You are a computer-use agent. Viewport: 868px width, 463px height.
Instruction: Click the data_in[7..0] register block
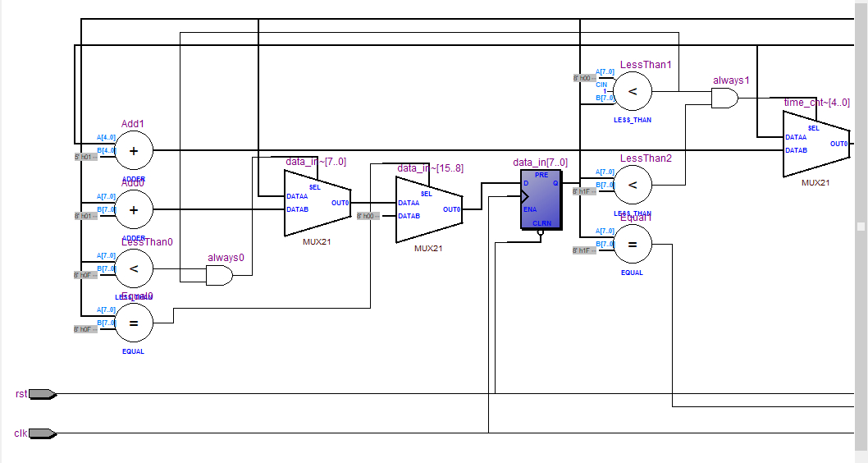[541, 199]
